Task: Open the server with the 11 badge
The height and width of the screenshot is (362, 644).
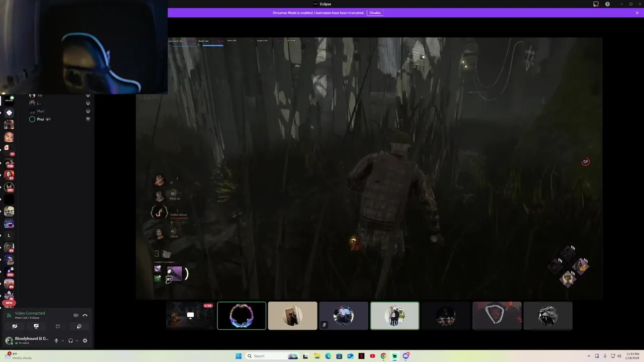Action: (9, 149)
